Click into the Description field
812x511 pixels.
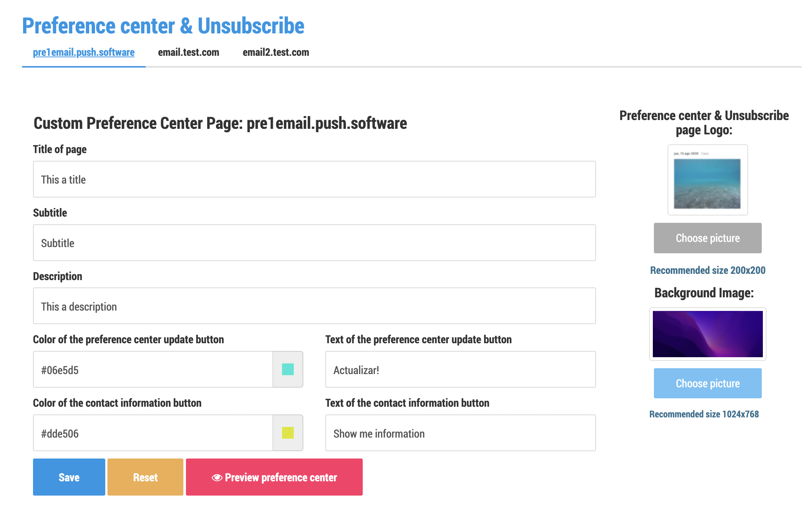pos(314,306)
